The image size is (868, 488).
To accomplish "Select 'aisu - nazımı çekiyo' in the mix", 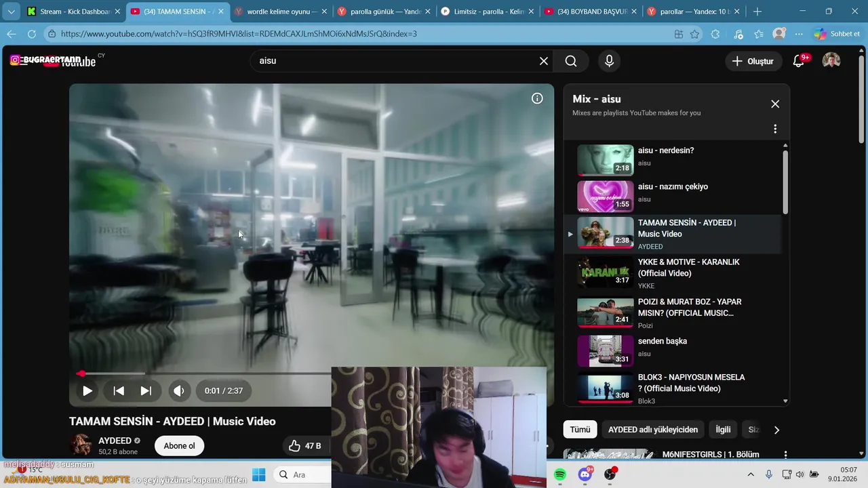I will (673, 196).
